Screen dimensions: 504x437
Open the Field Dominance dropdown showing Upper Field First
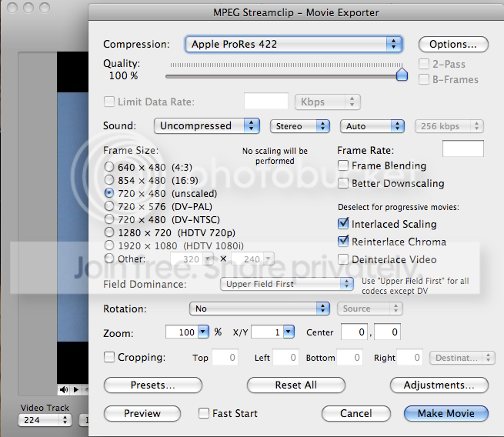pos(287,284)
